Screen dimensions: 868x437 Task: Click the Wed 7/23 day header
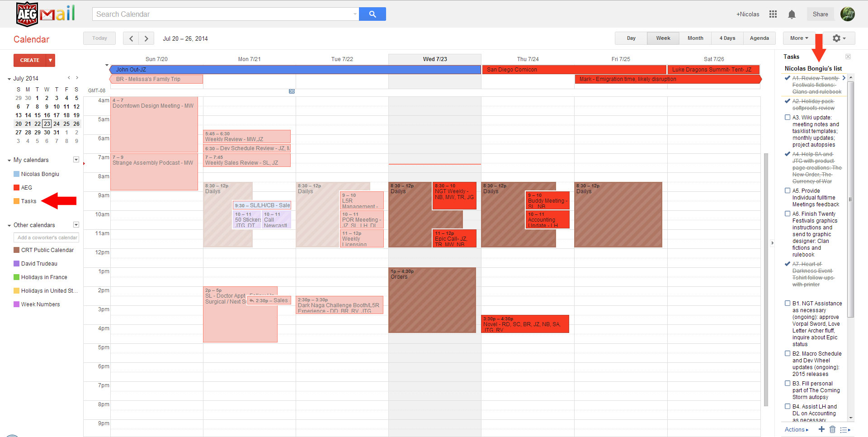pyautogui.click(x=435, y=59)
